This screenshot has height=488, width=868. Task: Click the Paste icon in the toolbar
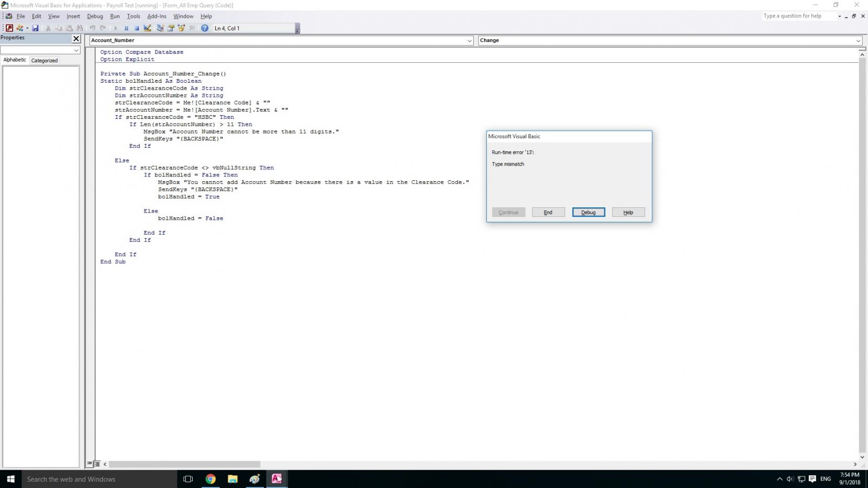click(x=69, y=28)
